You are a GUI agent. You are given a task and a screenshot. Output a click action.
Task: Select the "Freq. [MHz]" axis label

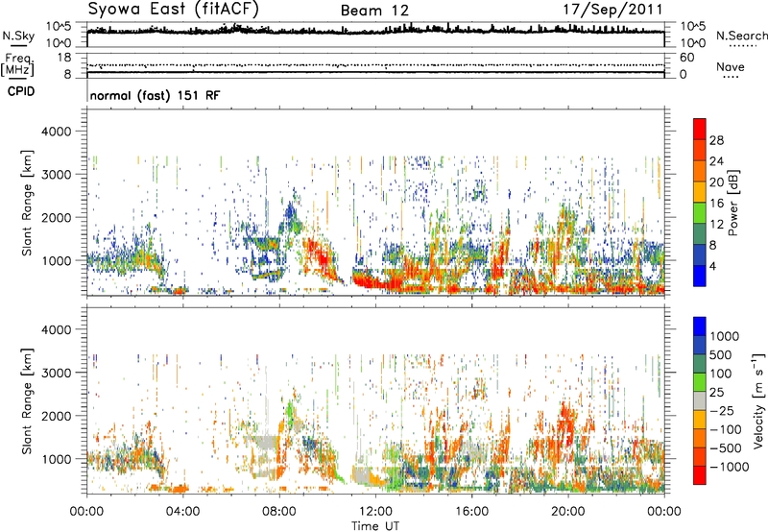point(17,65)
